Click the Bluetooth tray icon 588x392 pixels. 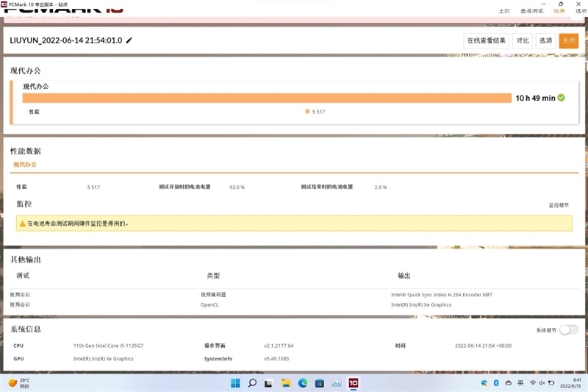(x=496, y=383)
